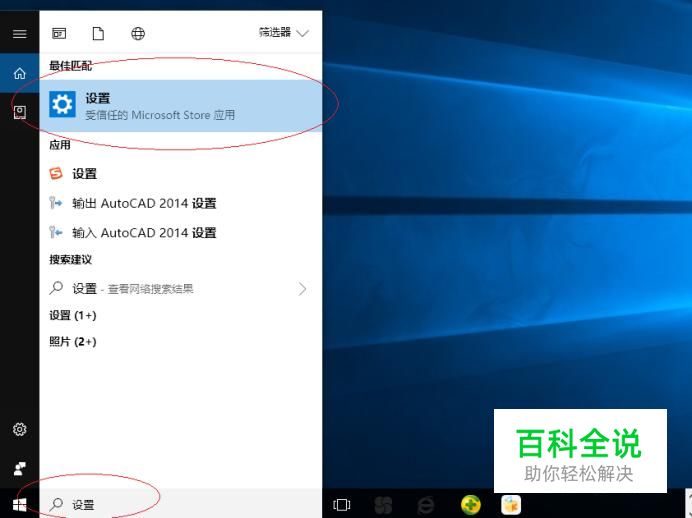Screen dimensions: 692x518
Task: Open the 筛选器 filter dropdown
Action: point(284,33)
